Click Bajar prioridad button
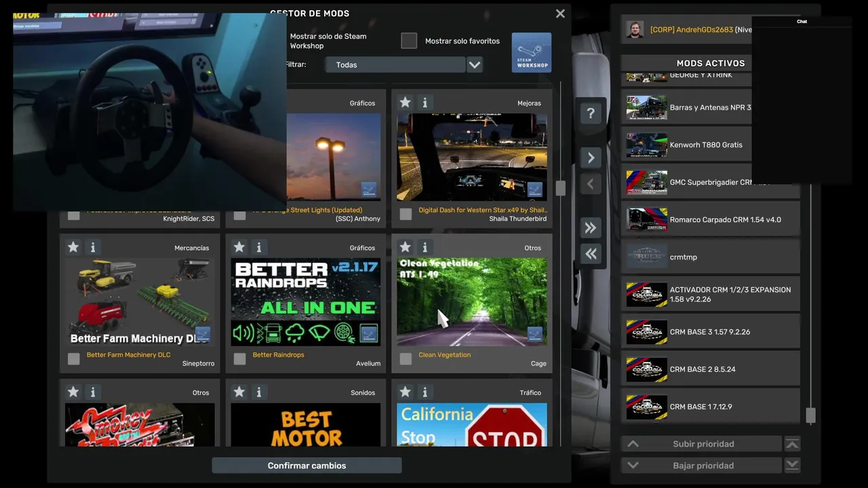 pyautogui.click(x=703, y=466)
